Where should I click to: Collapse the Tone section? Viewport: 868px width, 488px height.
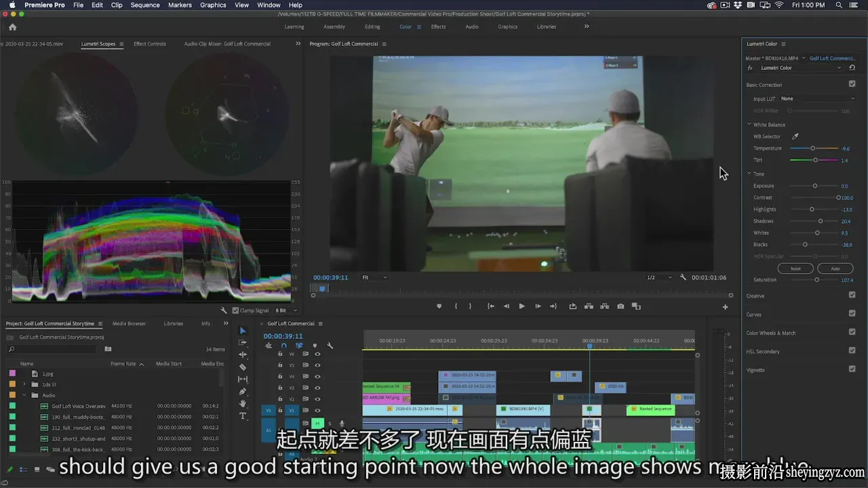[x=749, y=174]
